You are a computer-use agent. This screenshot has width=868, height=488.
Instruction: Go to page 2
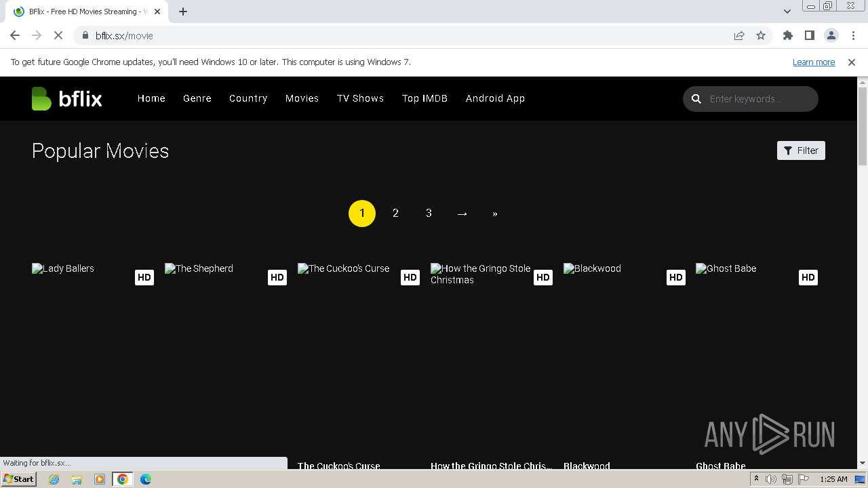point(395,213)
